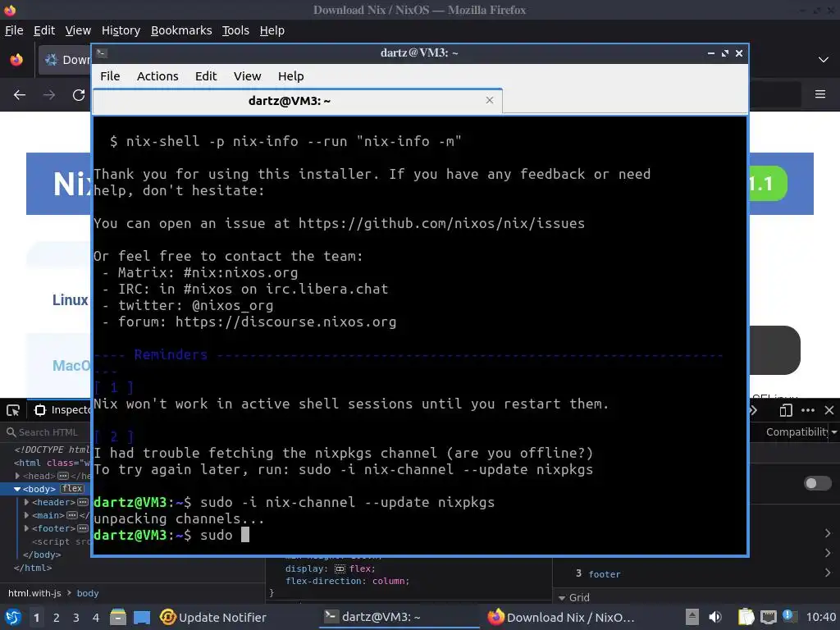The image size is (840, 630).
Task: Open terminal Actions menu
Action: click(157, 76)
